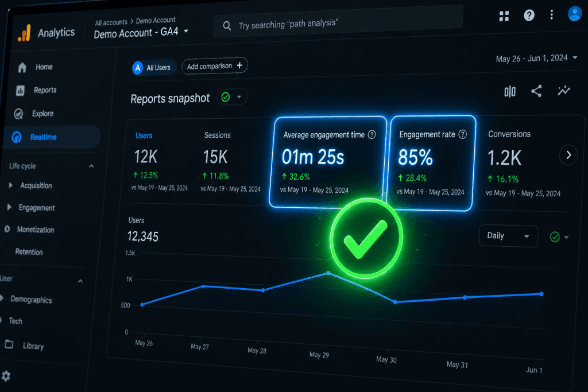Collapse the Life cycle section
This screenshot has height=392, width=588.
[x=91, y=166]
